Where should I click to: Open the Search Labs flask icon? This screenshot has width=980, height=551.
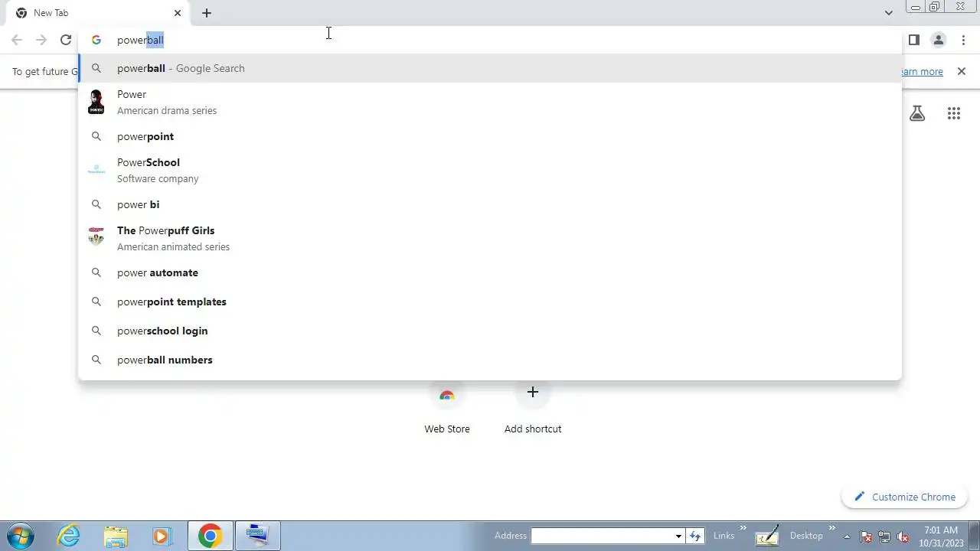pos(917,113)
